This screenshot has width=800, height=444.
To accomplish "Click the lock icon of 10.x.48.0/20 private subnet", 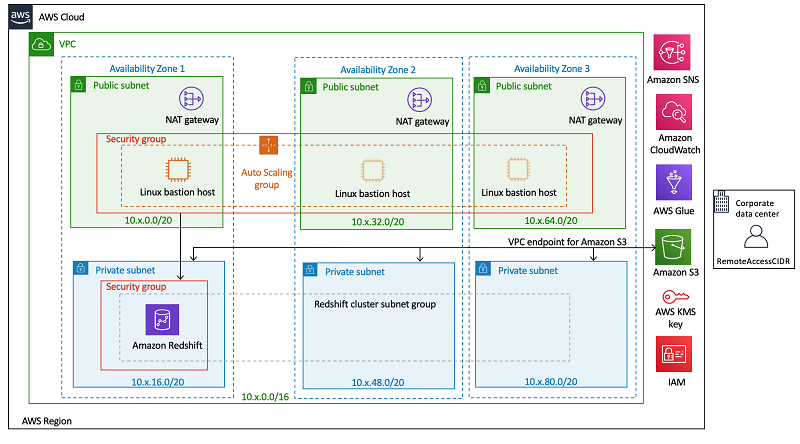I will pyautogui.click(x=311, y=270).
